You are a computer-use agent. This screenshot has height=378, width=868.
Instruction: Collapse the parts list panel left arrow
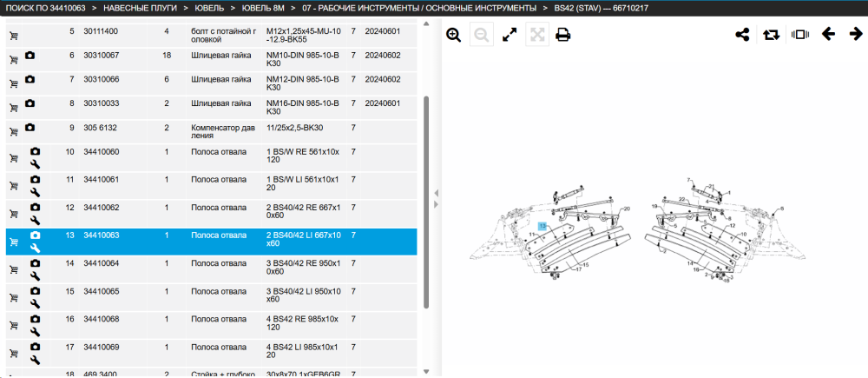[437, 193]
